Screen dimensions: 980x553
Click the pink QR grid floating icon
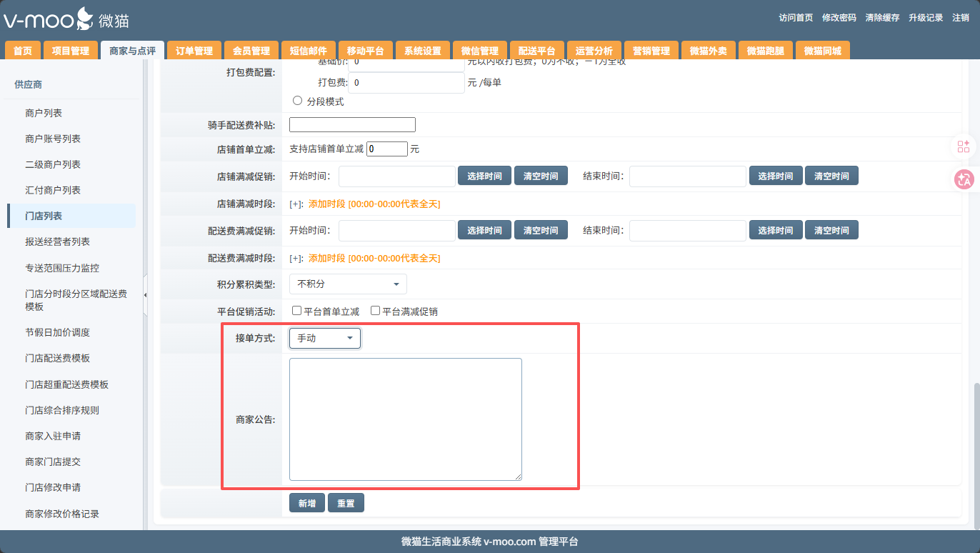pos(964,146)
